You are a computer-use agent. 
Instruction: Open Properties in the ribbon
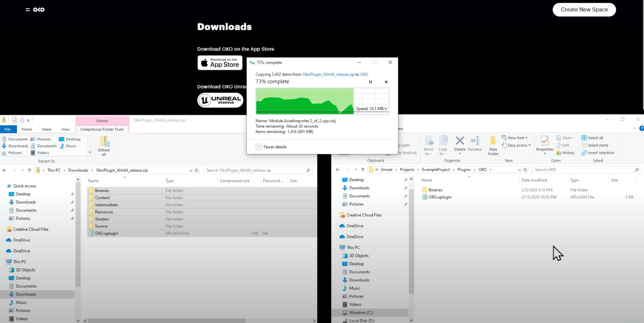point(545,145)
